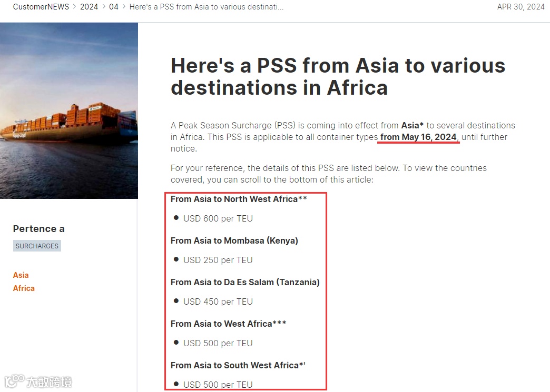This screenshot has height=392, width=550.
Task: Select the truncated article title breadcrumb
Action: click(x=207, y=7)
